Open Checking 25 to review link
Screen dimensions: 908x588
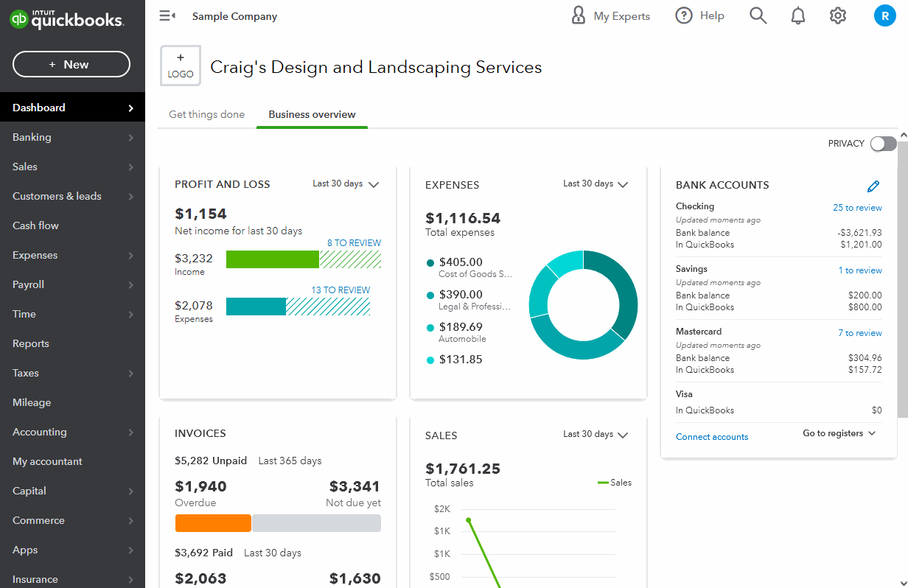[857, 208]
